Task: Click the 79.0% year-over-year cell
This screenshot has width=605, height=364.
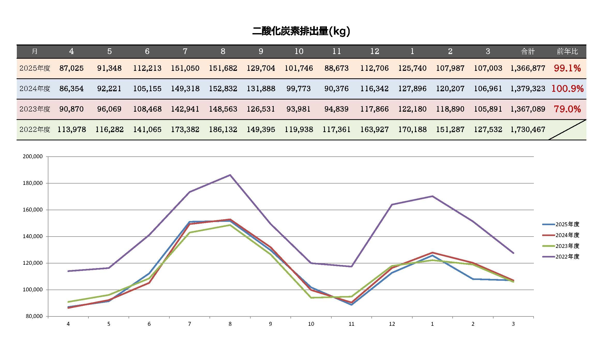Action: 567,109
